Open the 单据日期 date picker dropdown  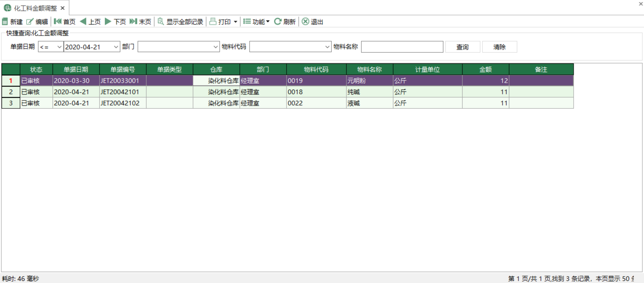116,47
